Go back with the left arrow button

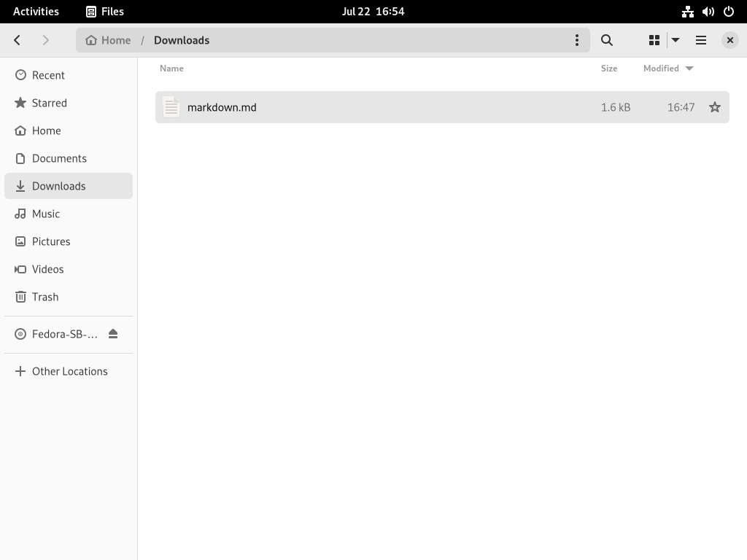coord(18,40)
